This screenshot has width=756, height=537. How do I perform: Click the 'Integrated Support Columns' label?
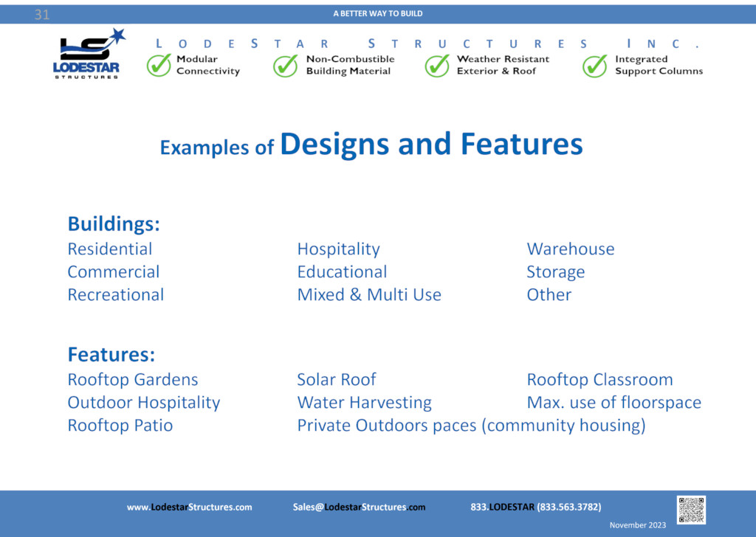coord(659,65)
